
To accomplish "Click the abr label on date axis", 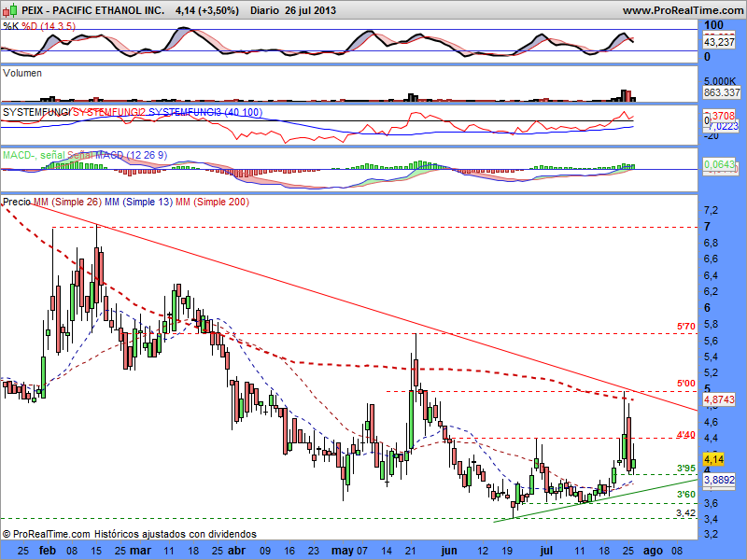I will pos(237,551).
